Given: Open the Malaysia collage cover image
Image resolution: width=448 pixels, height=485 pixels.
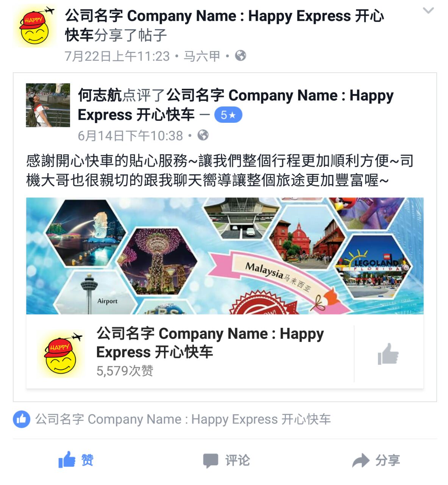Looking at the screenshot, I should pos(225,256).
